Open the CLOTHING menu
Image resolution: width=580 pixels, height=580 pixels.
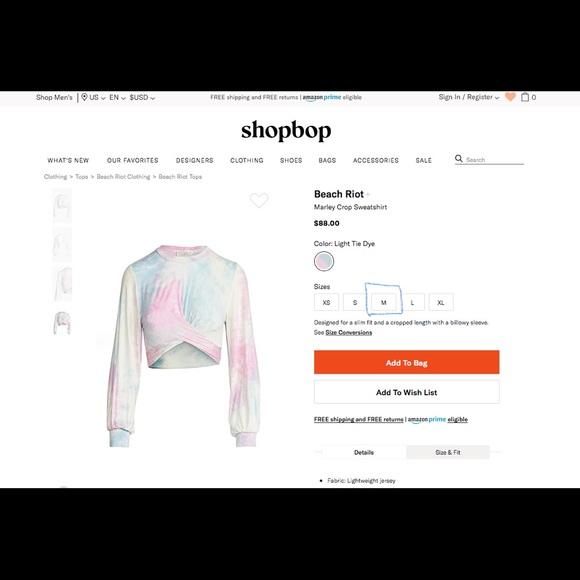[247, 160]
